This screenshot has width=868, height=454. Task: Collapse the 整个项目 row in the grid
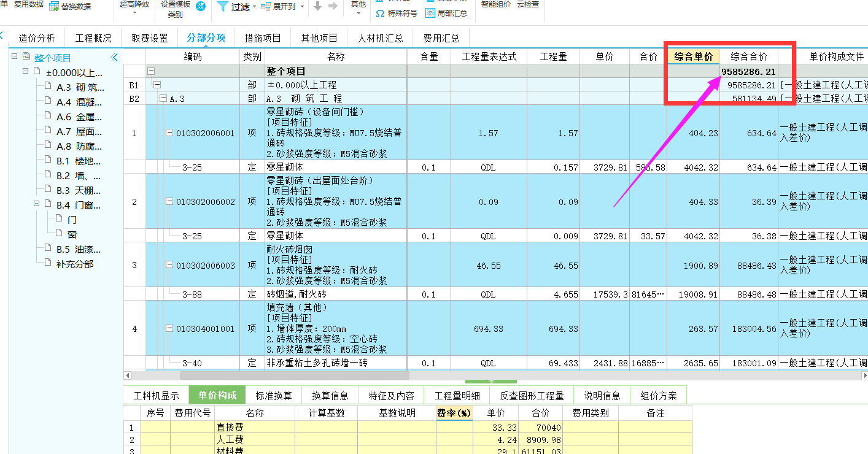pos(151,71)
